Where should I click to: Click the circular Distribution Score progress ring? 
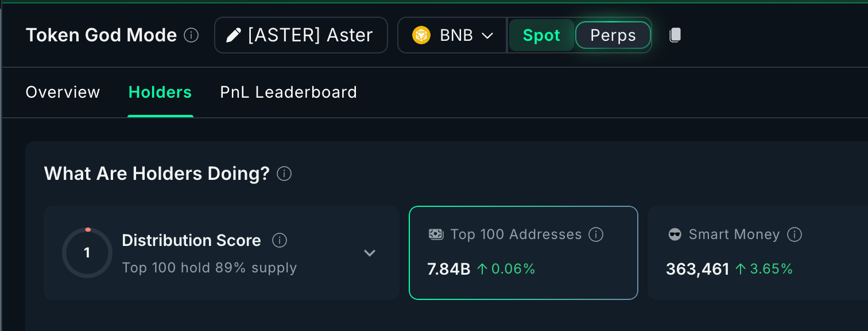87,253
